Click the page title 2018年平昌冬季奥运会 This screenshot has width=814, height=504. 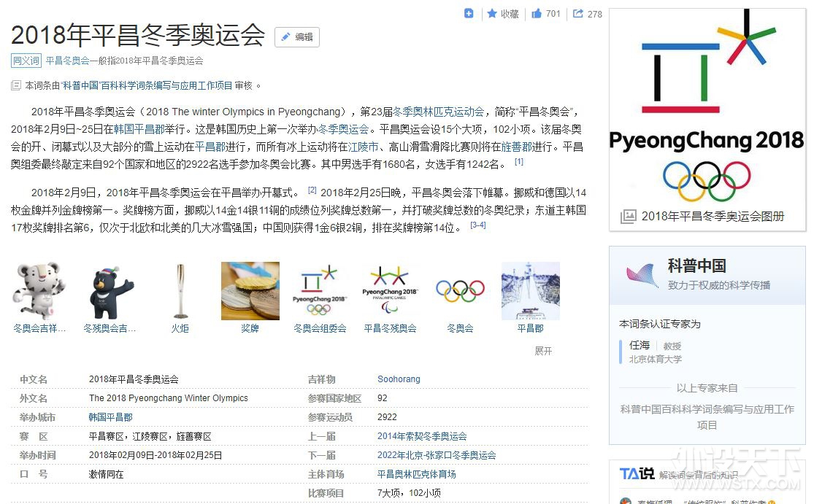[x=138, y=35]
